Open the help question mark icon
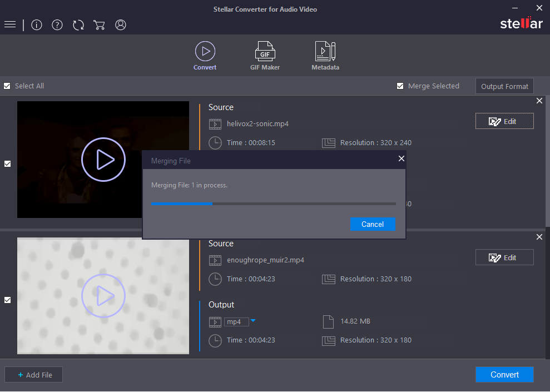Screen dimensions: 550x392 coord(57,25)
